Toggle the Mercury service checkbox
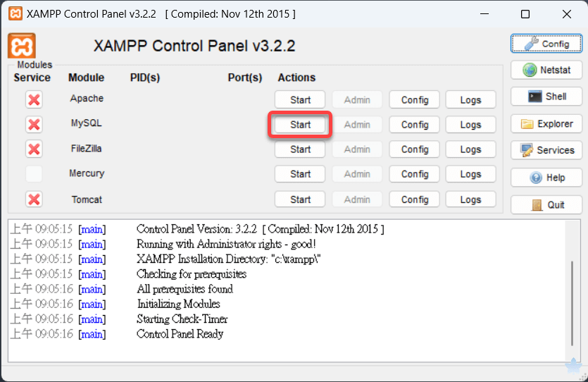Viewport: 588px width, 382px height. [34, 174]
